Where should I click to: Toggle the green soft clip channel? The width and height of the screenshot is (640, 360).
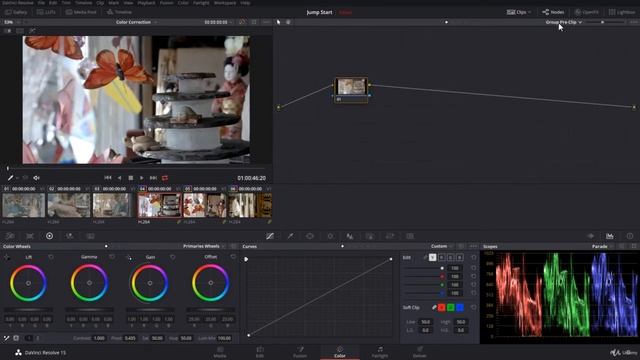point(451,307)
